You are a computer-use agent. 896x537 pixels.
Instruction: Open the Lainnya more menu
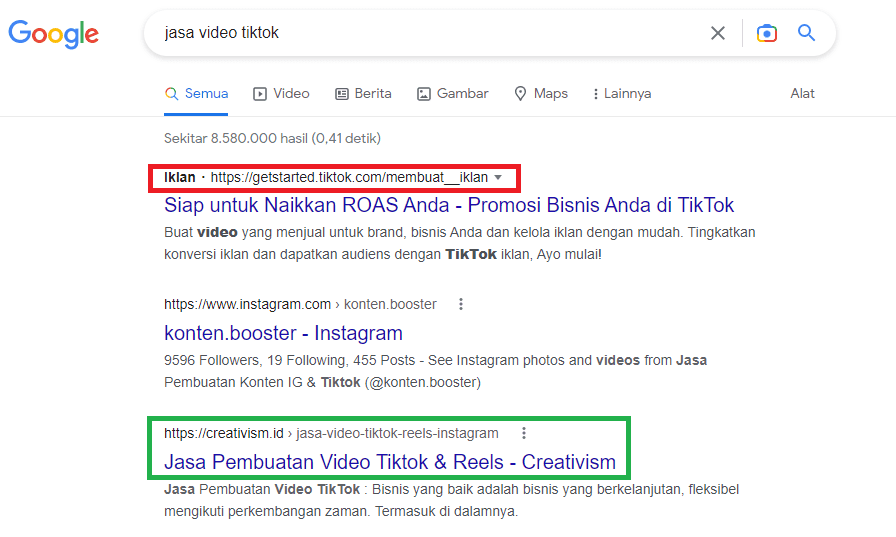[x=622, y=94]
